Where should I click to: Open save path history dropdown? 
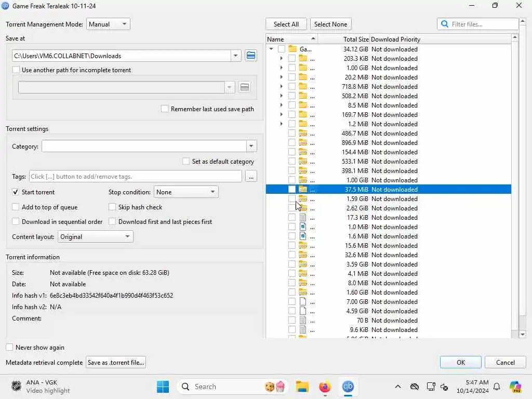click(235, 56)
